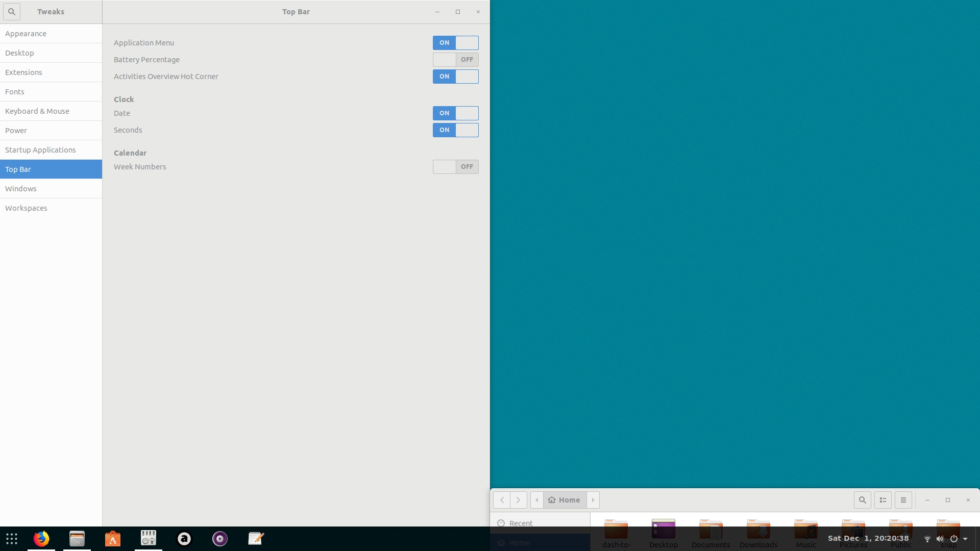The image size is (980, 551).
Task: Launch Firefox from the dock
Action: tap(41, 539)
